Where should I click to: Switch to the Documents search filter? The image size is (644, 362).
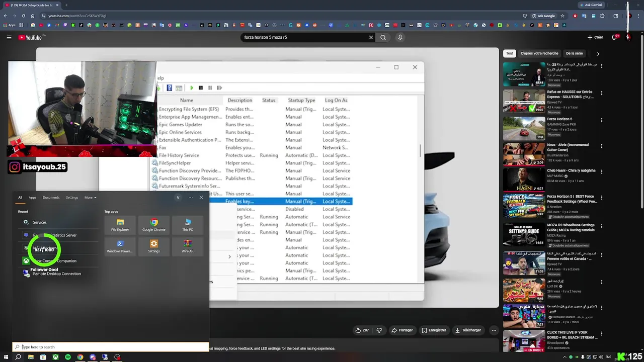[51, 198]
